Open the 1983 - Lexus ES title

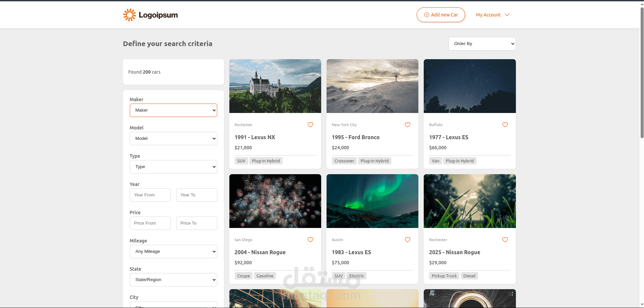(351, 252)
